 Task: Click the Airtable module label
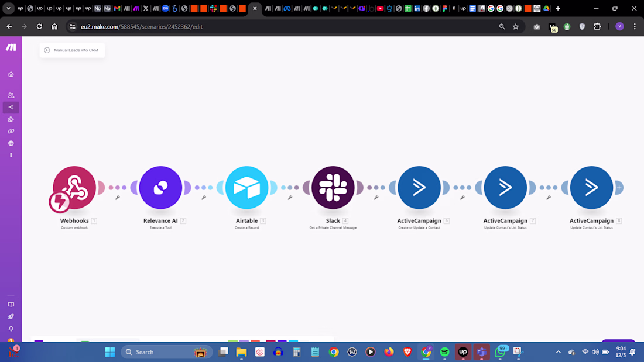(247, 221)
